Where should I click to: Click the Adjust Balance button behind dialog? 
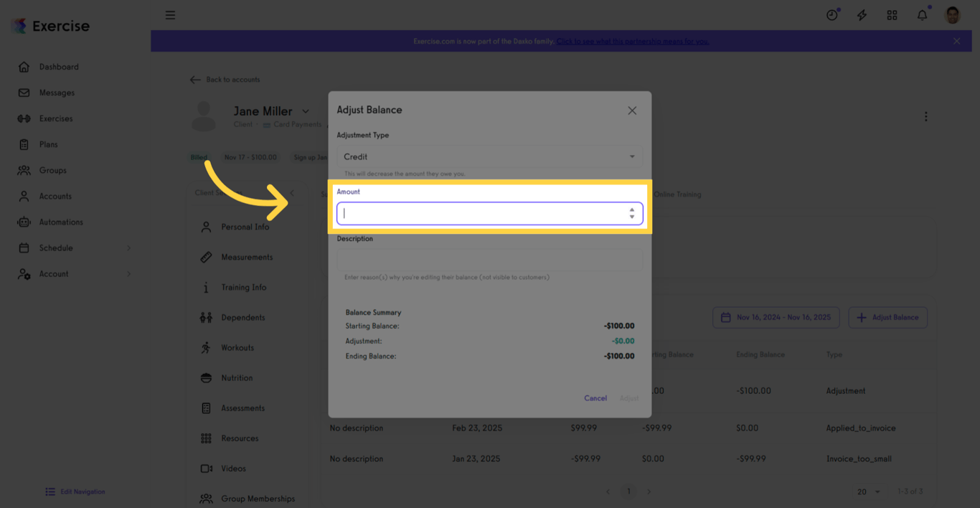[x=888, y=317]
